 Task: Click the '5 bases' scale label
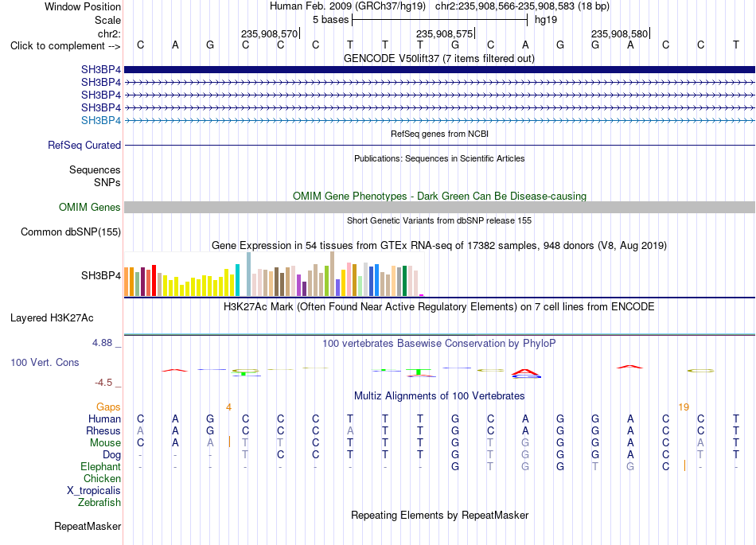coord(330,20)
